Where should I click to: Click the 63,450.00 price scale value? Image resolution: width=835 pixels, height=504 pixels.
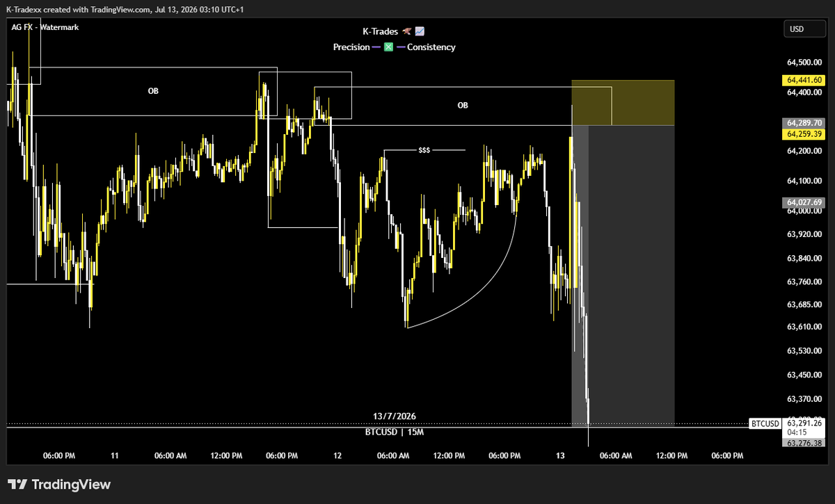pos(804,375)
